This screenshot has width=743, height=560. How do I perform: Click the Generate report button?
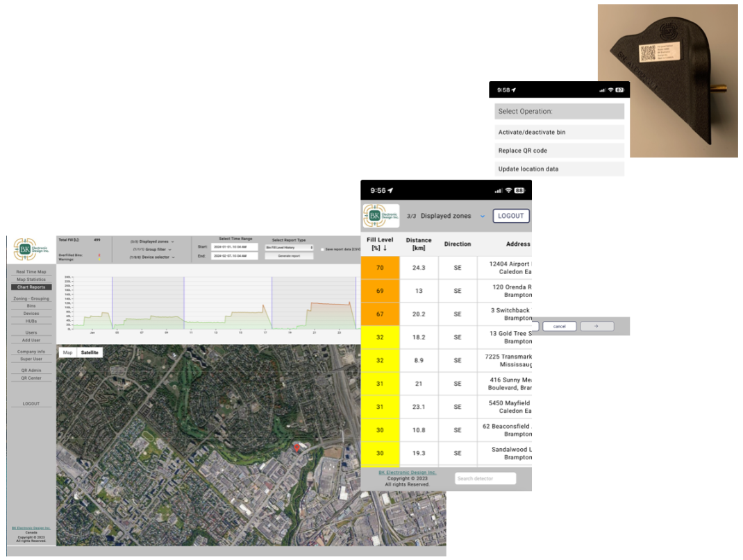coord(288,256)
